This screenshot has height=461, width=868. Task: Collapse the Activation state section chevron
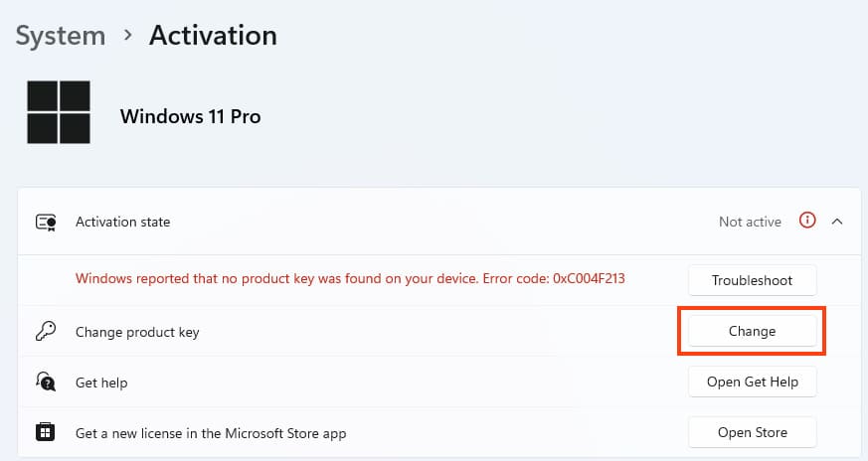coord(837,222)
